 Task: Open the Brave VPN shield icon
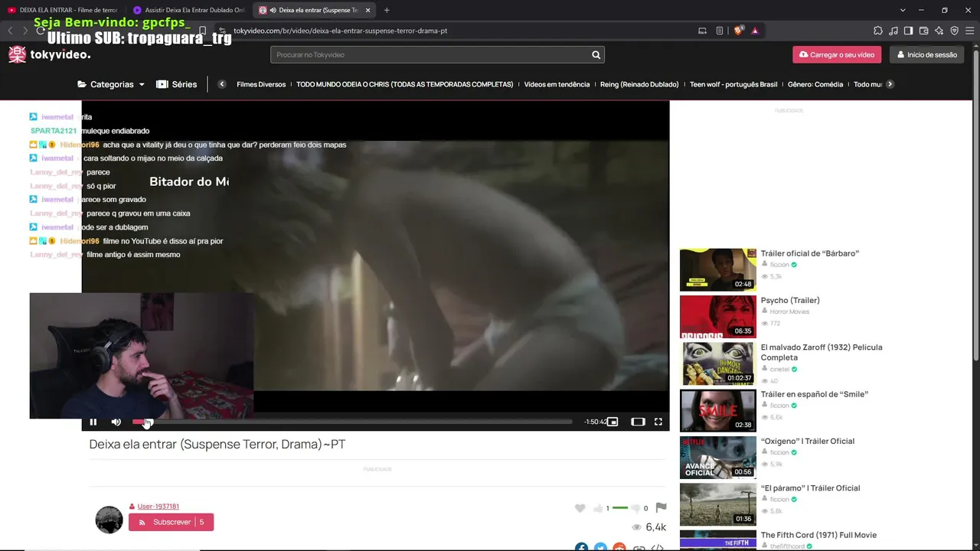(x=955, y=31)
